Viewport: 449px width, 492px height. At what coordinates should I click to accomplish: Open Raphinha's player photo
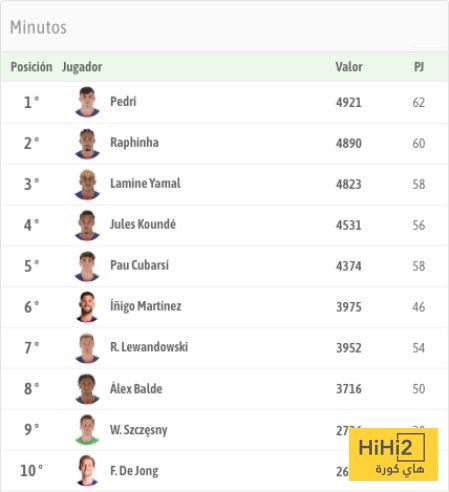coord(87,143)
